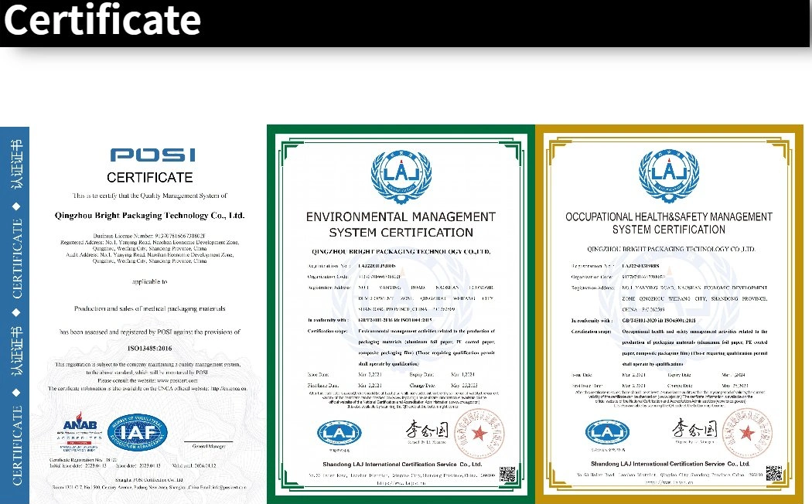Click "Shandong LAJ International Certification Service Co., Ltd." on the occupational health certificate

click(x=670, y=464)
